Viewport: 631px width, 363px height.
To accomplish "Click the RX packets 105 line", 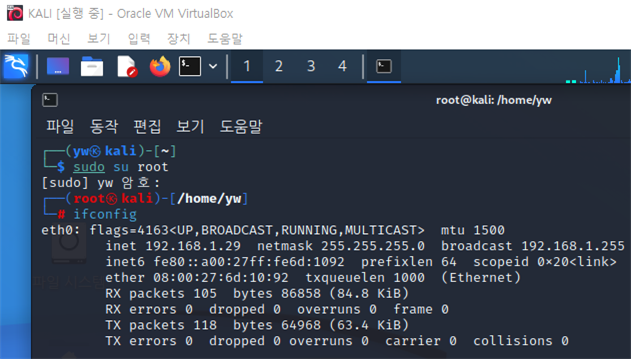I will point(257,293).
